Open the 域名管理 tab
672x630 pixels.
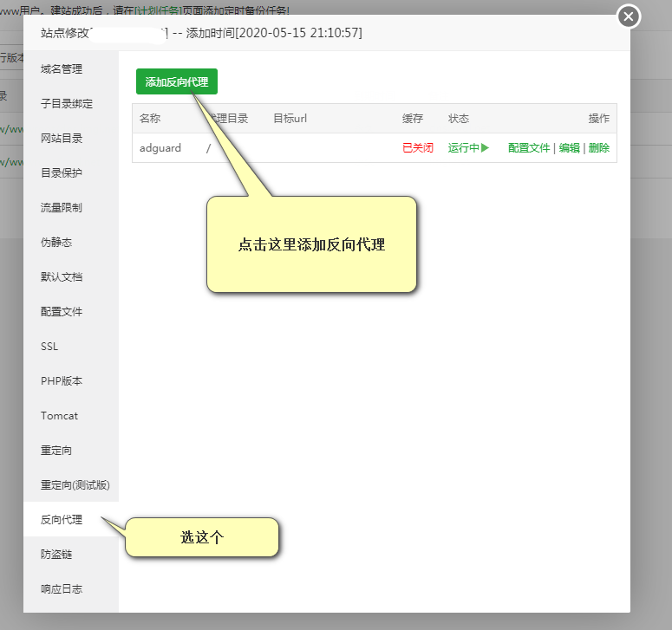pyautogui.click(x=62, y=69)
